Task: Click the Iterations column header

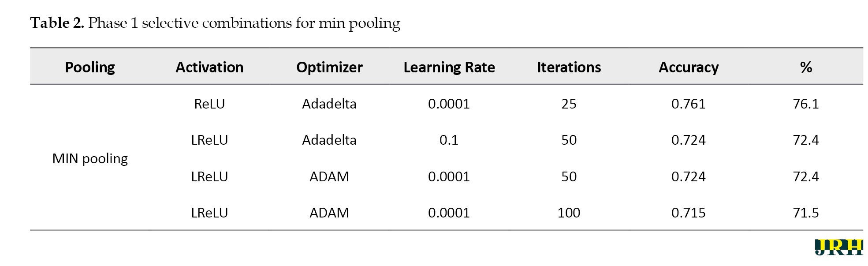Action: pos(569,67)
